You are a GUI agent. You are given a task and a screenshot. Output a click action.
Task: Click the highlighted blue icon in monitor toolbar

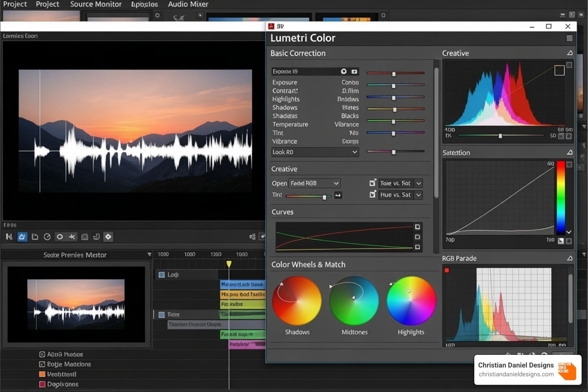22,237
